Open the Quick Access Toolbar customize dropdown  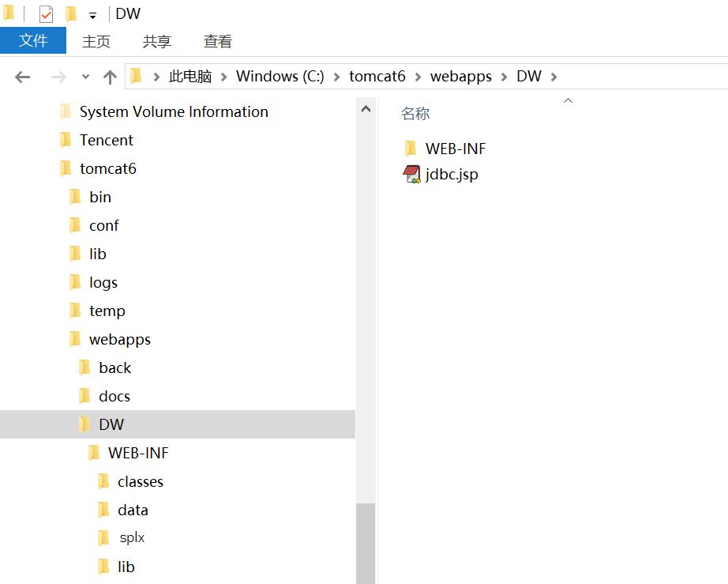coord(92,16)
